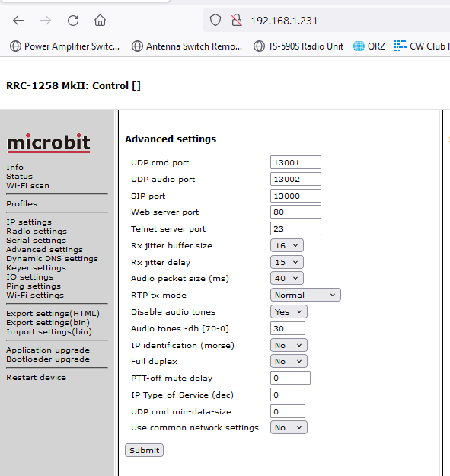The image size is (450, 476).
Task: Expand the IP identification (morse) dropdown
Action: tap(289, 345)
